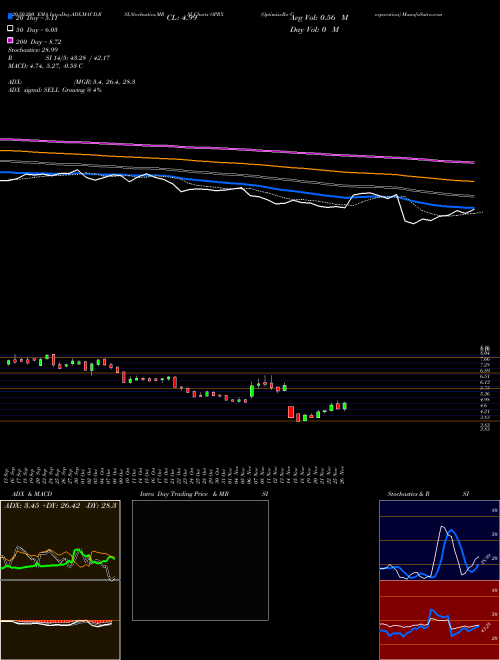Viewport: 500px width, 660px height.
Task: Click the large red gap-down candle
Action: pyautogui.click(x=291, y=412)
